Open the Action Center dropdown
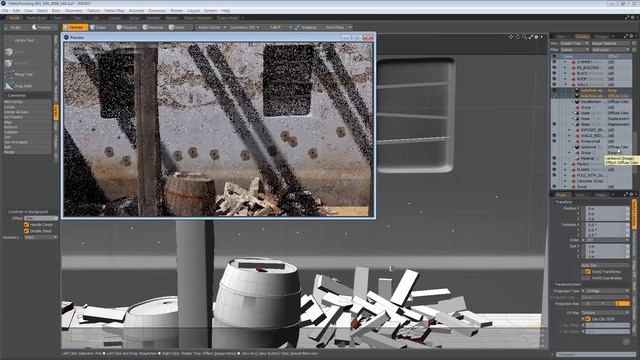This screenshot has height=360, width=640. [x=211, y=27]
